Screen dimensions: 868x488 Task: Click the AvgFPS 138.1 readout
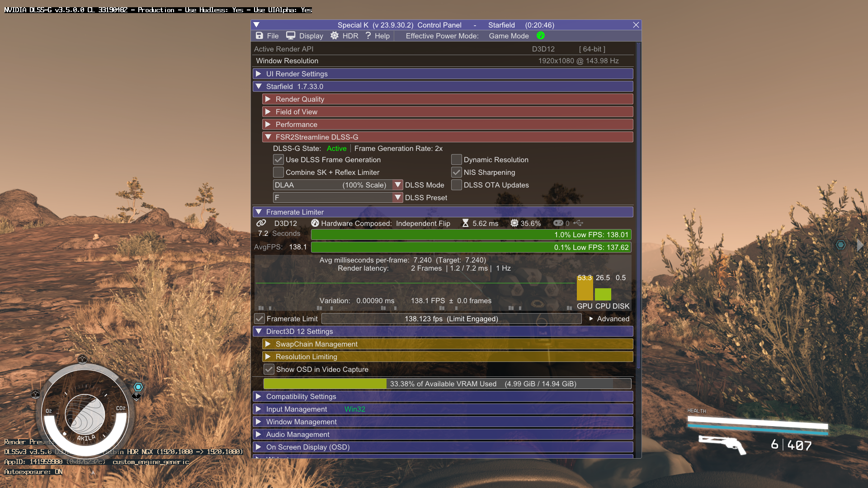click(280, 247)
